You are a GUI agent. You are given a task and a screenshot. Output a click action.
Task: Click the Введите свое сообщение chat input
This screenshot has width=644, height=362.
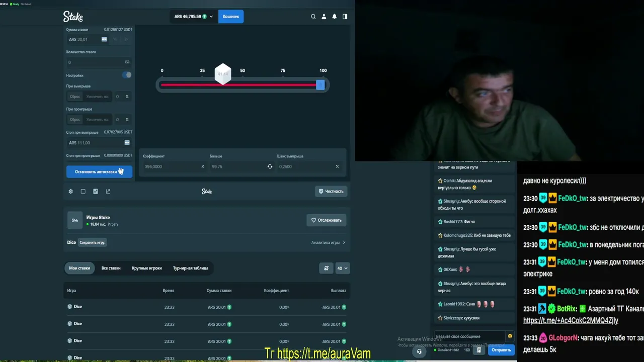[469, 336]
